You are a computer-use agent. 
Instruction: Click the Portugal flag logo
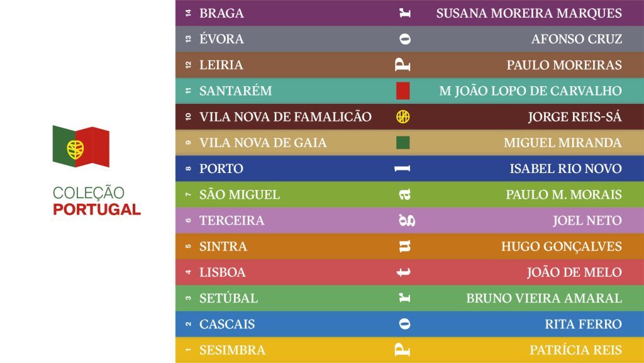coord(81,147)
